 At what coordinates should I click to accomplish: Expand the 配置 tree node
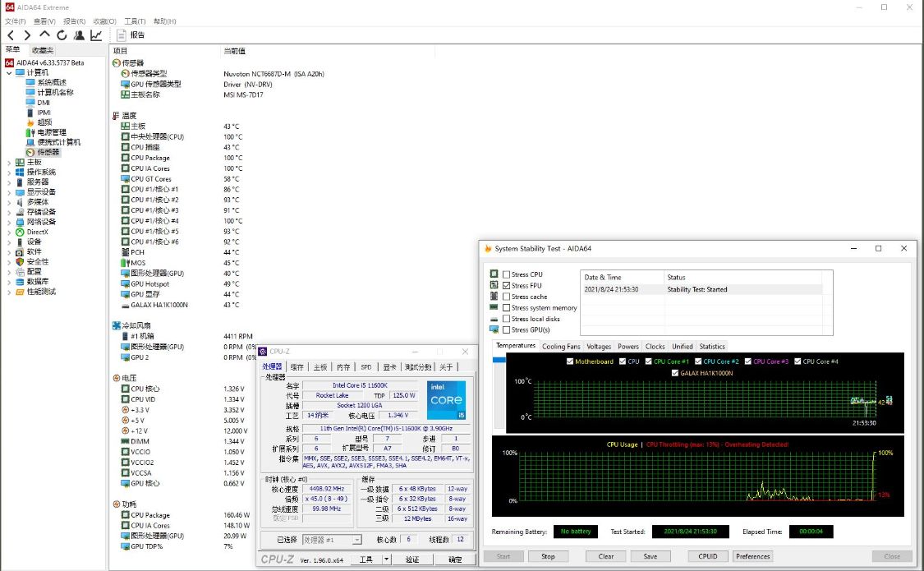point(9,272)
